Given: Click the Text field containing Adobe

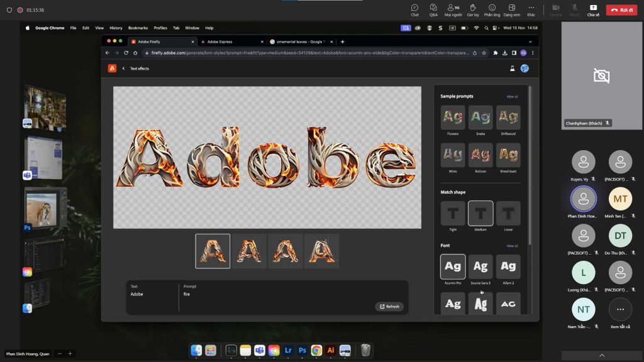Looking at the screenshot, I should click(152, 294).
